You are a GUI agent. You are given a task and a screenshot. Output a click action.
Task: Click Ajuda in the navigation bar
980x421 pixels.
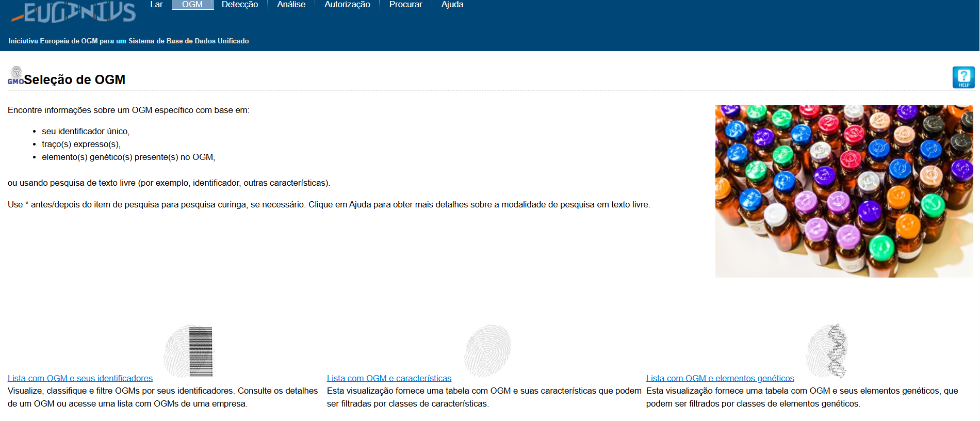tap(452, 5)
